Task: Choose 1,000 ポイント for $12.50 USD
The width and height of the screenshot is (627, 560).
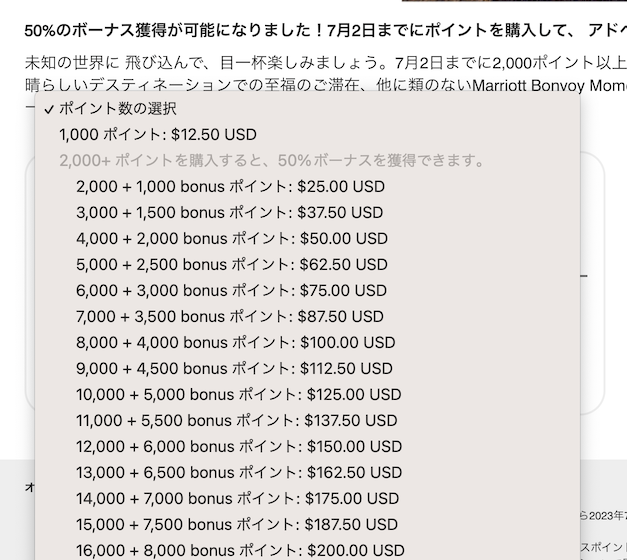Action: [307, 135]
